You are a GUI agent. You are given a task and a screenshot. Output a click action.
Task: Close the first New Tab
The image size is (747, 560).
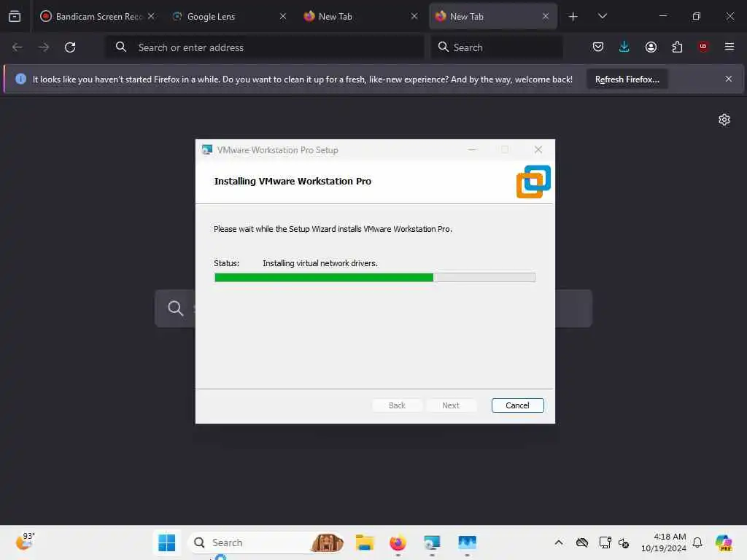coord(414,16)
